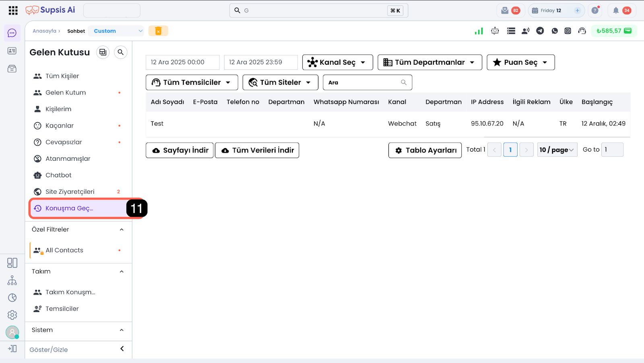Image resolution: width=644 pixels, height=363 pixels.
Task: Click the signal bars status icon
Action: 479,31
